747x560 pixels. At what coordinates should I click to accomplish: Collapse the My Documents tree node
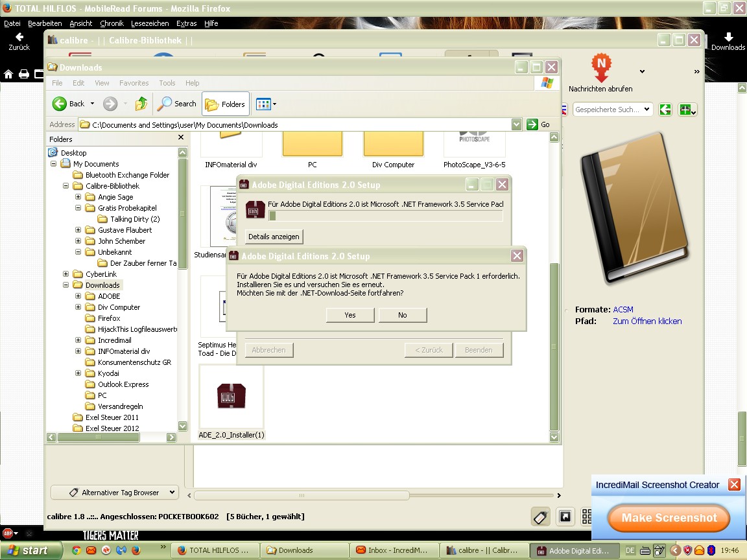click(x=53, y=164)
